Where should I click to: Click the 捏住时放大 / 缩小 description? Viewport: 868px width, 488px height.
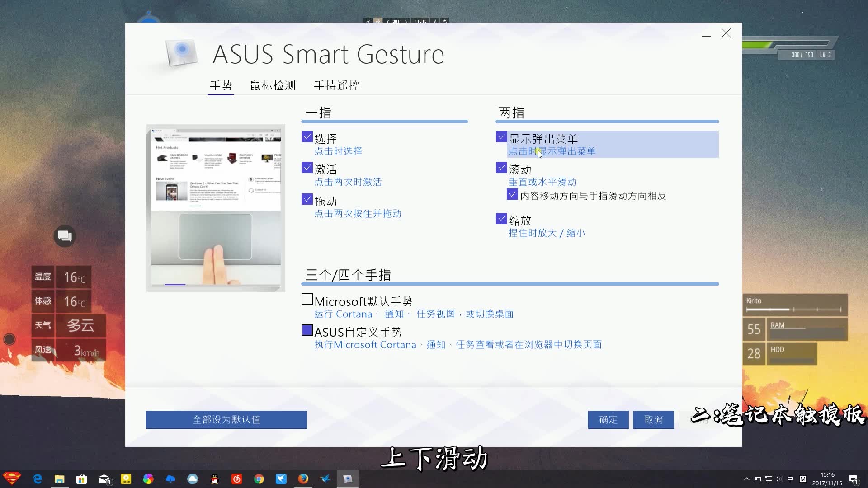(547, 233)
